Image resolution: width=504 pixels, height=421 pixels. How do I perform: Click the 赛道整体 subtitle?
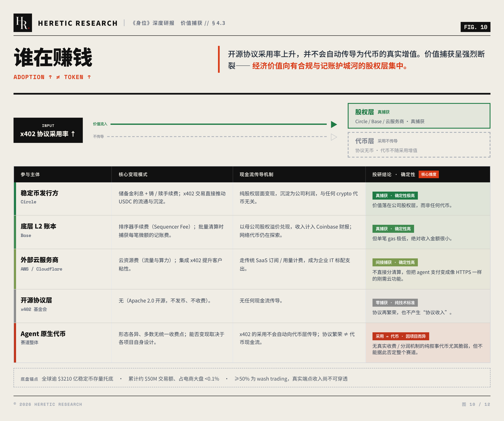coord(29,343)
